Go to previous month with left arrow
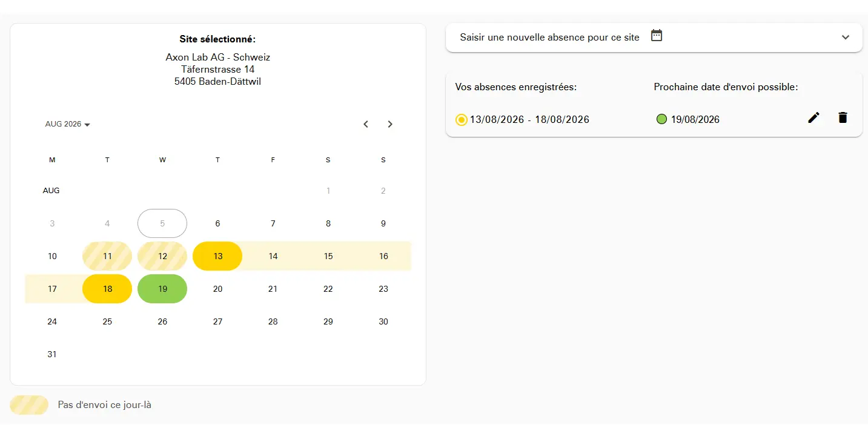Screen dimensions: 868x425 [366, 124]
